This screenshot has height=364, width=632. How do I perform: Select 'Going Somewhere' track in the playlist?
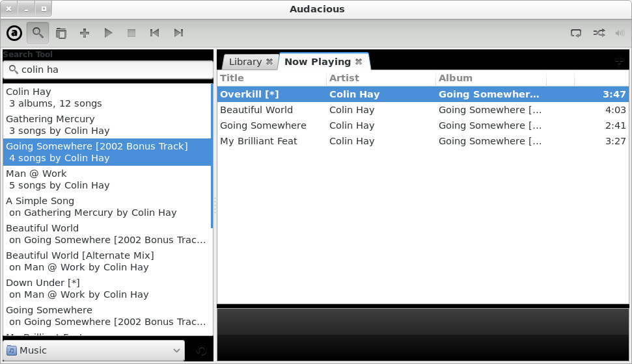tap(423, 125)
